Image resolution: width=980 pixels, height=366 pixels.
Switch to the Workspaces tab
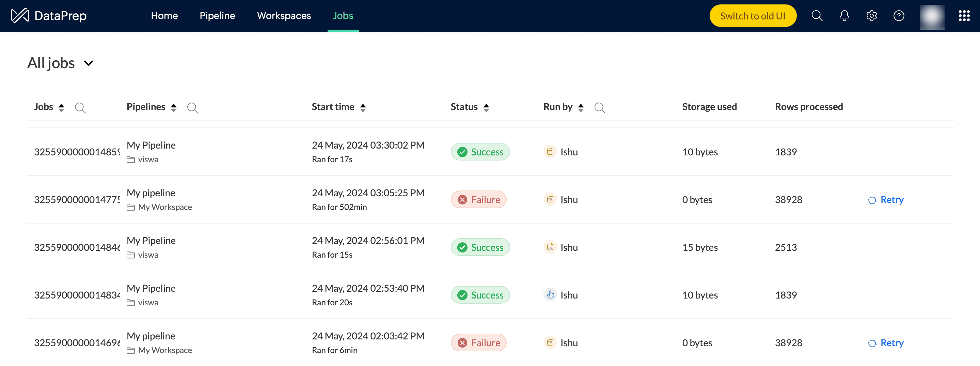coord(284,16)
